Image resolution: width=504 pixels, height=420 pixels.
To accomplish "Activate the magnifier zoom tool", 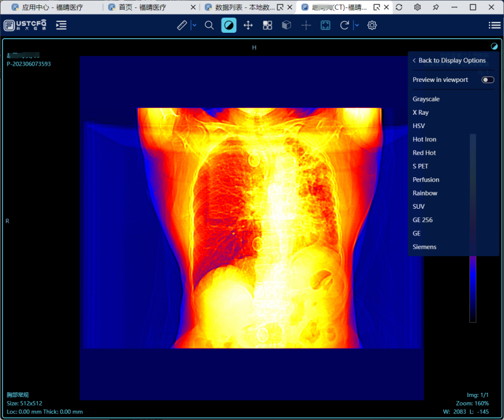I will coord(209,25).
